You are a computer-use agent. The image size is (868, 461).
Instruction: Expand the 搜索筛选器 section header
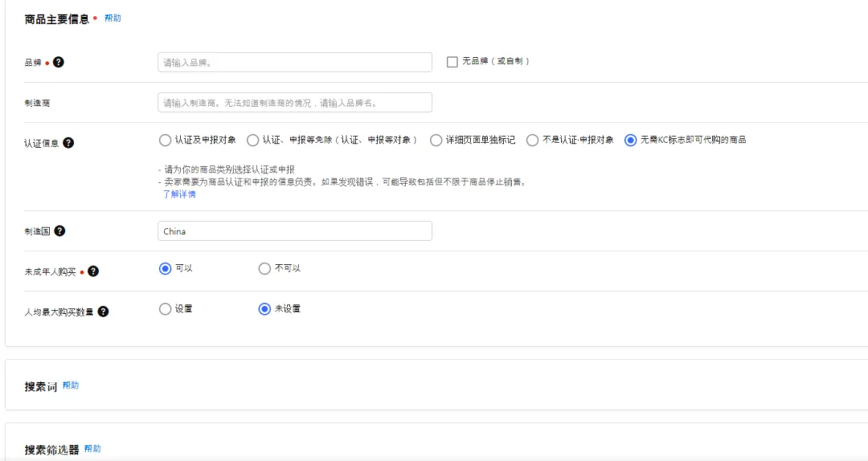pyautogui.click(x=51, y=450)
